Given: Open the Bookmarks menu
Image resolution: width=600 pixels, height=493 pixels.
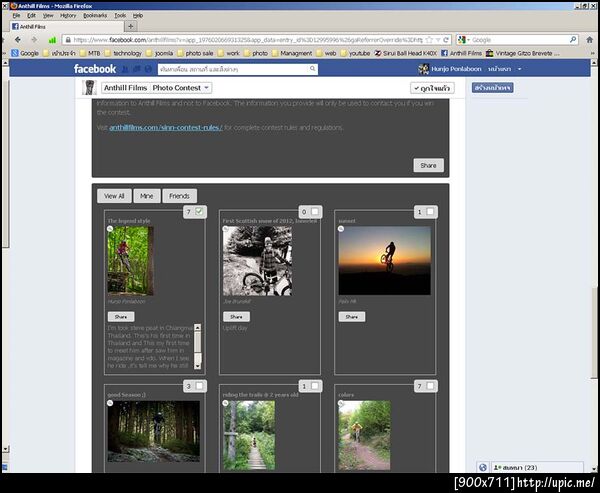Looking at the screenshot, I should (95, 15).
